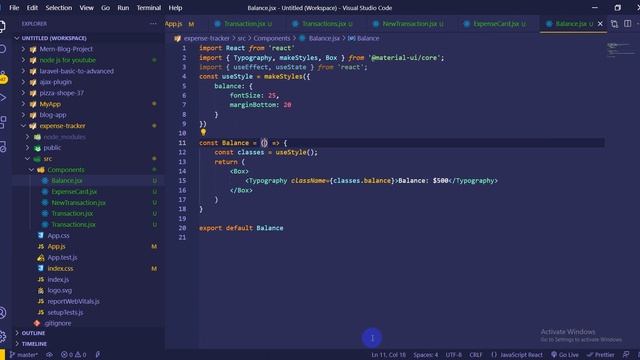Screen dimensions: 640x360
Task: Open Explorer more actions ellipsis
Action: tap(153, 24)
